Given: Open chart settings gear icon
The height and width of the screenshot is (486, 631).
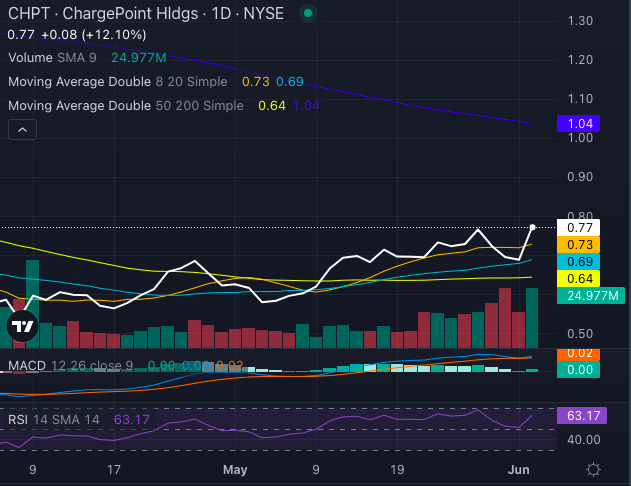Looking at the screenshot, I should [x=593, y=470].
